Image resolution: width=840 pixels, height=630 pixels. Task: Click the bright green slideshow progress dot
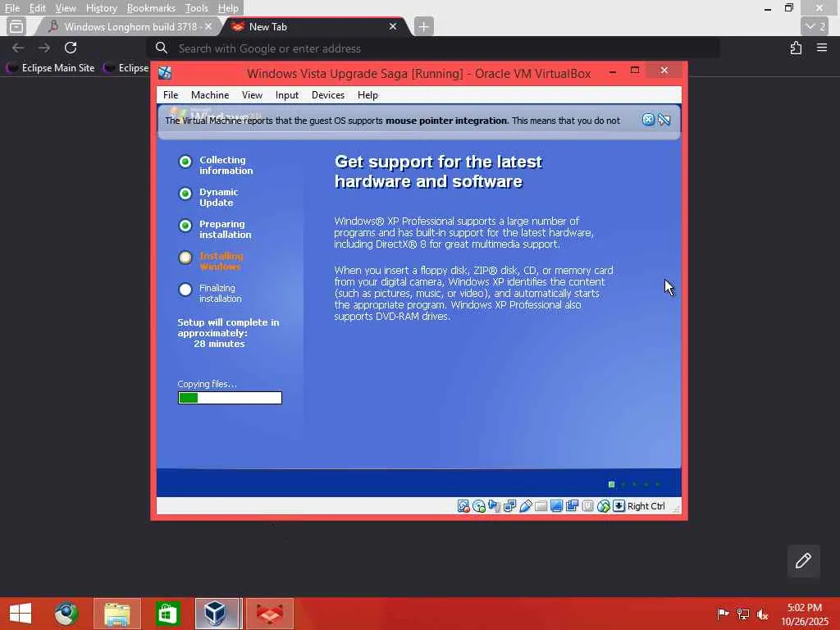(x=611, y=484)
